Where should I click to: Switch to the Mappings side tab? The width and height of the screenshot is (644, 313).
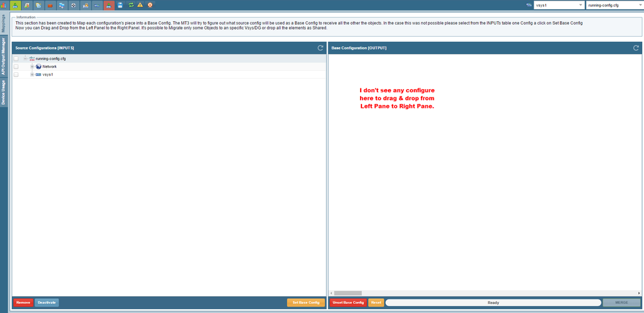(4, 24)
